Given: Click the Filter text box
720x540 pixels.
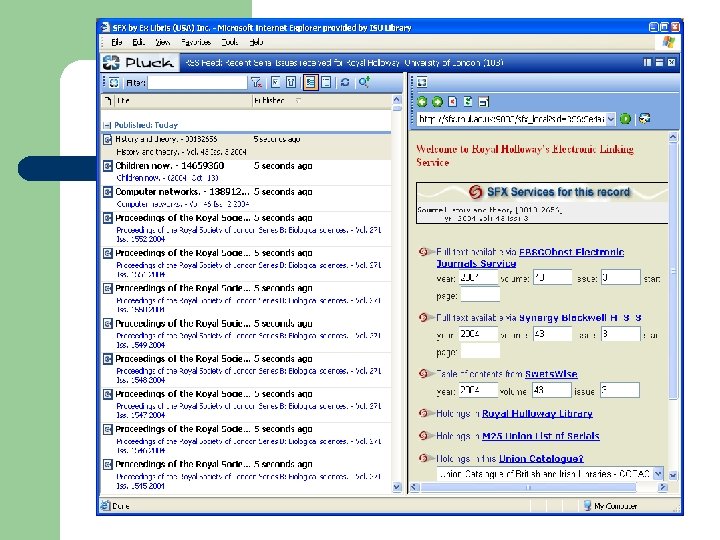Looking at the screenshot, I should [197, 83].
